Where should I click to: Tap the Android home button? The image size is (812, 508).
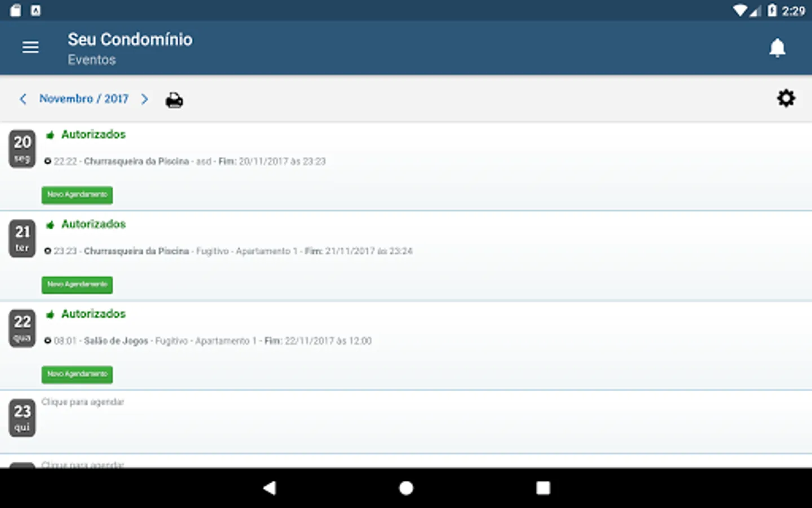tap(406, 488)
